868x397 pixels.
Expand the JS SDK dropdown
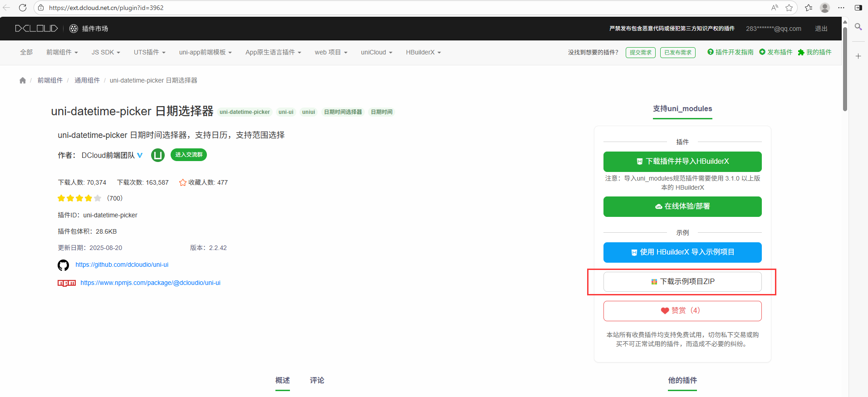coord(106,52)
